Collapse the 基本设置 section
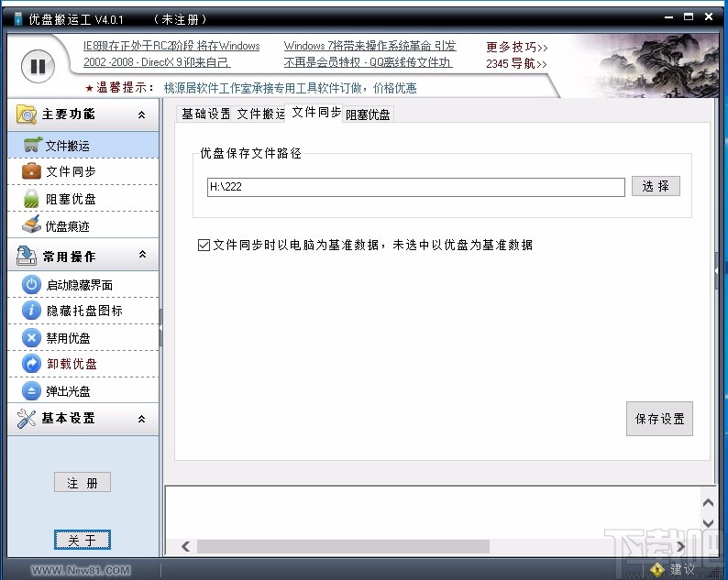This screenshot has width=728, height=580. [x=141, y=419]
